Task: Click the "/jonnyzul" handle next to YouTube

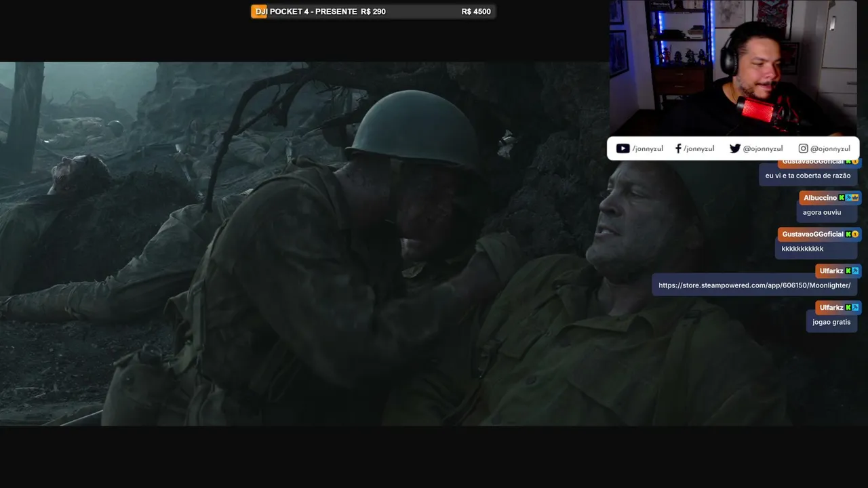Action: [x=648, y=148]
